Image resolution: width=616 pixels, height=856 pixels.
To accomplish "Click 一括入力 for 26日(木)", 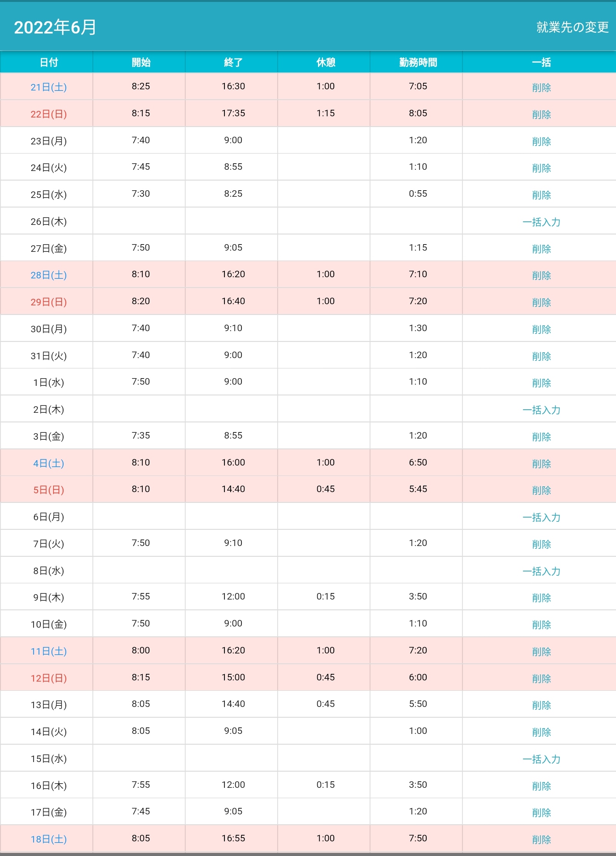I will pyautogui.click(x=541, y=222).
